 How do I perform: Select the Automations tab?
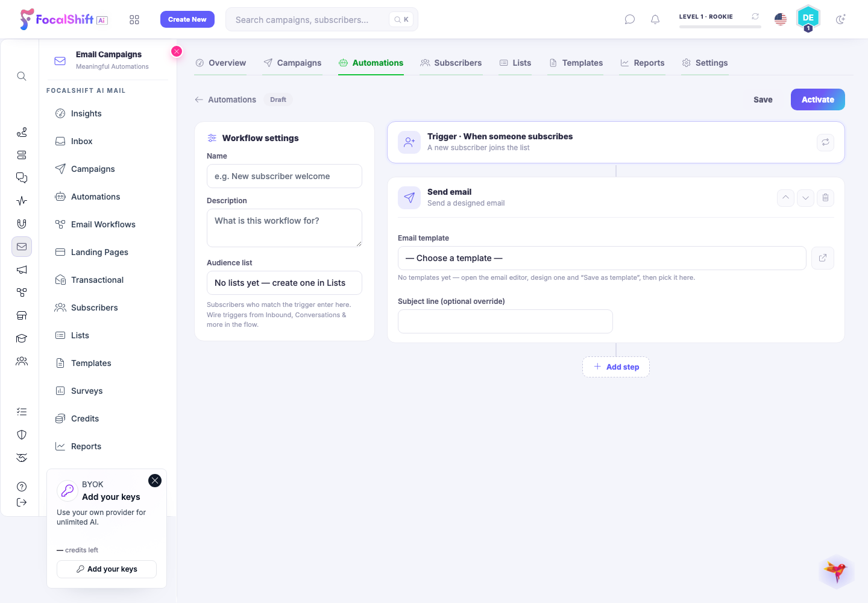point(371,63)
